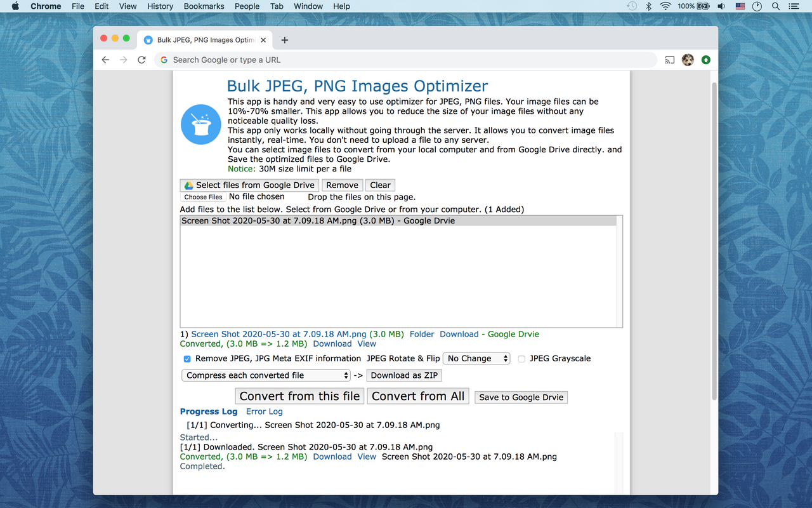Open the JPEG Rotate & Flip dropdown
This screenshot has width=812, height=508.
coord(476,358)
